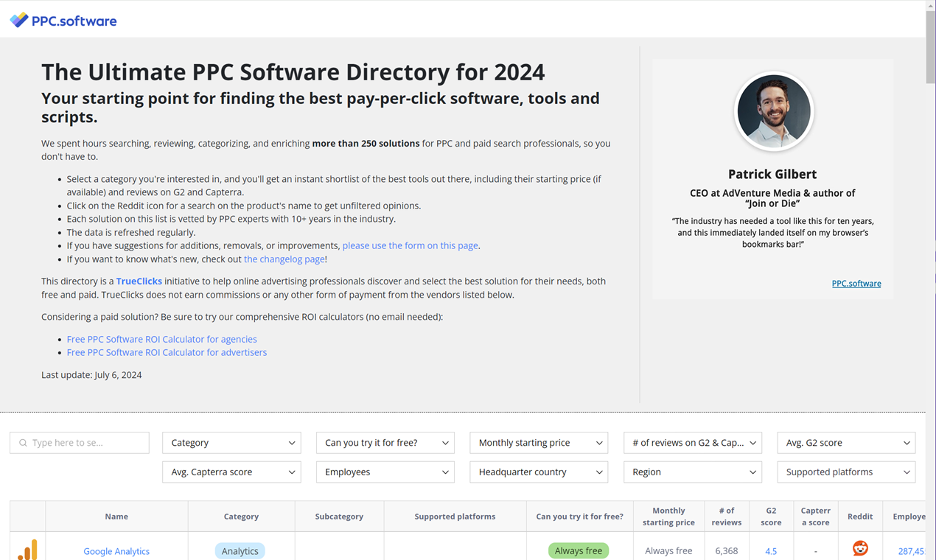The height and width of the screenshot is (560, 936).
Task: Open Free PPC Software ROI Calculator for advertisers
Action: [x=167, y=352]
